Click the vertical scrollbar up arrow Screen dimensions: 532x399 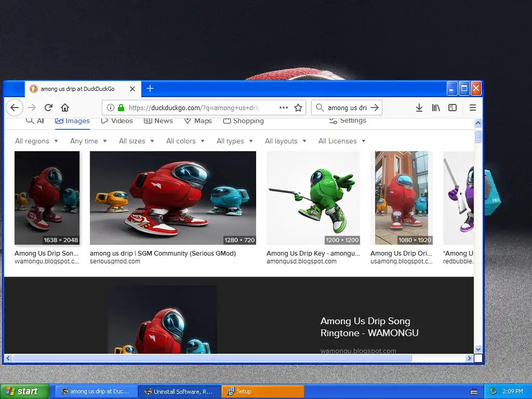point(478,123)
